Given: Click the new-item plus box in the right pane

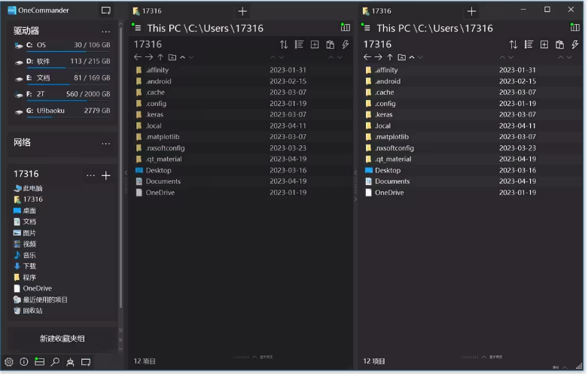Looking at the screenshot, I should point(544,44).
